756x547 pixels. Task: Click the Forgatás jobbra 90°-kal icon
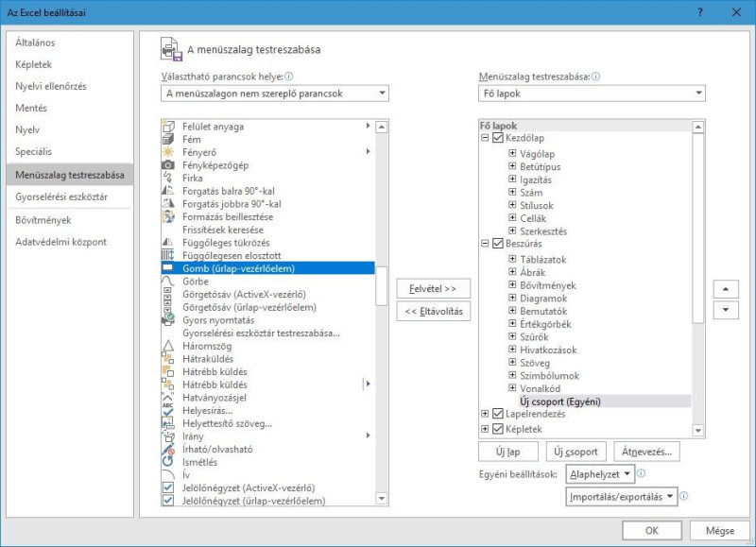click(168, 204)
